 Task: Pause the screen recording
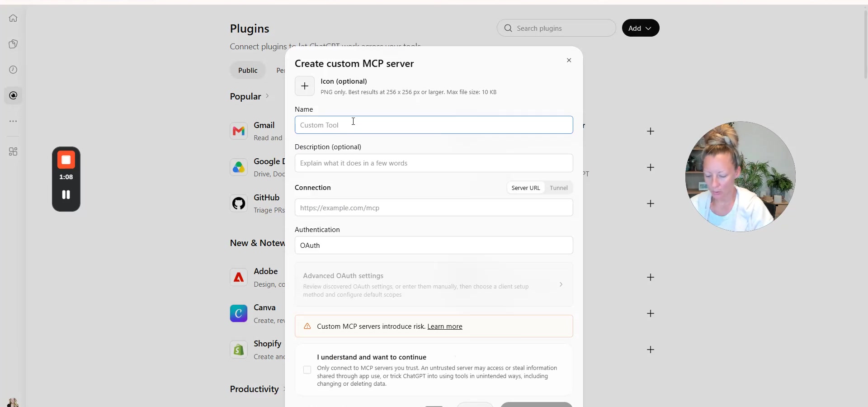click(66, 194)
